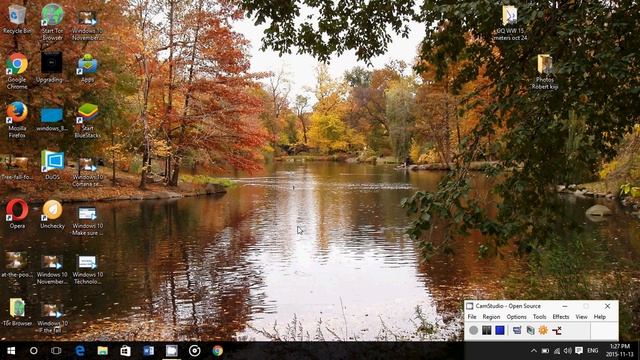
Task: Select the Google Chrome desktop shortcut
Action: point(17,71)
